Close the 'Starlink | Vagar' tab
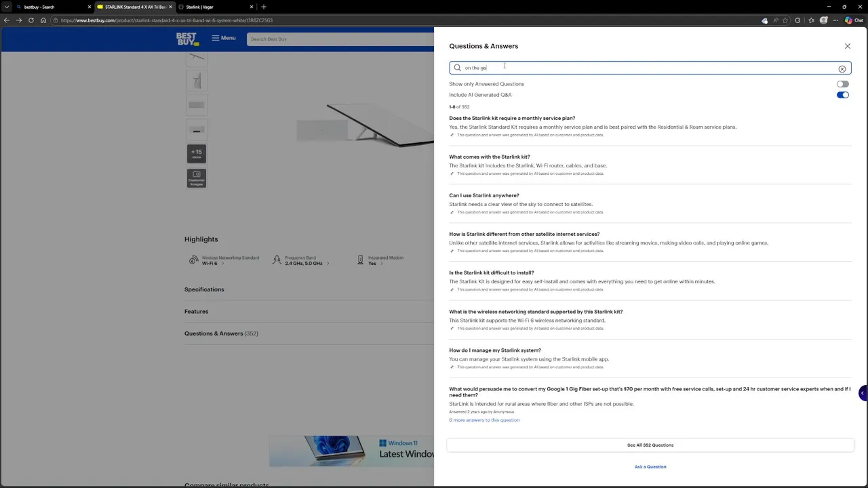The image size is (868, 488). click(x=252, y=7)
